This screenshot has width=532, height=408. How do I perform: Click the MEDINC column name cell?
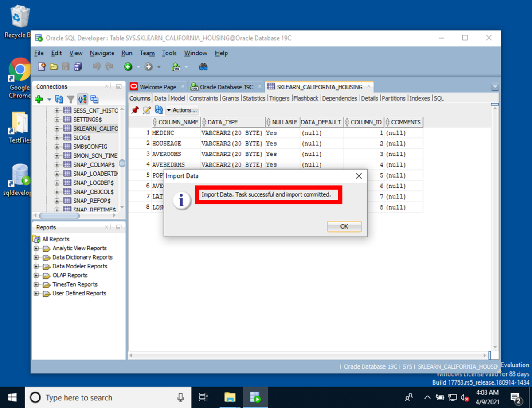[x=176, y=133]
